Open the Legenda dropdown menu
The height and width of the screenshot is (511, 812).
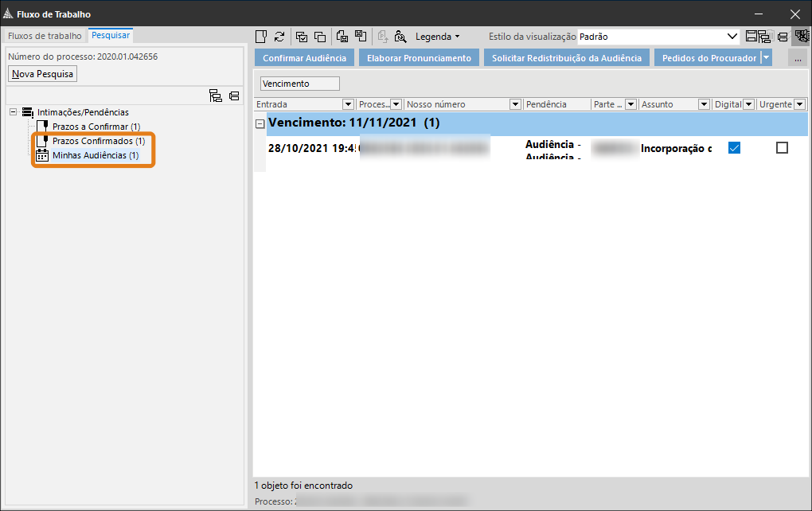437,37
